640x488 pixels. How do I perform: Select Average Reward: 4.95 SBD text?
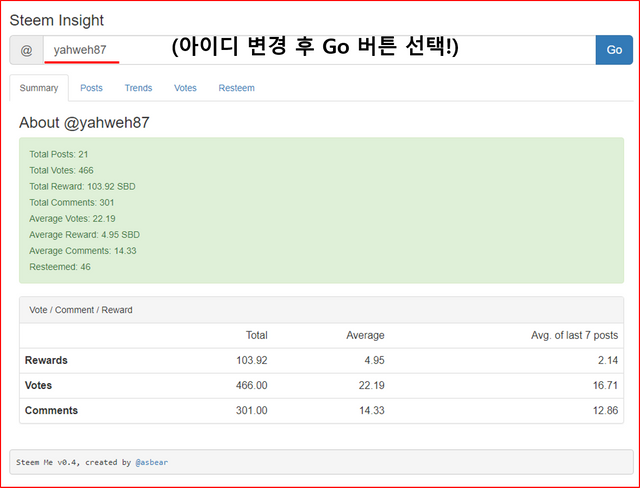[84, 235]
